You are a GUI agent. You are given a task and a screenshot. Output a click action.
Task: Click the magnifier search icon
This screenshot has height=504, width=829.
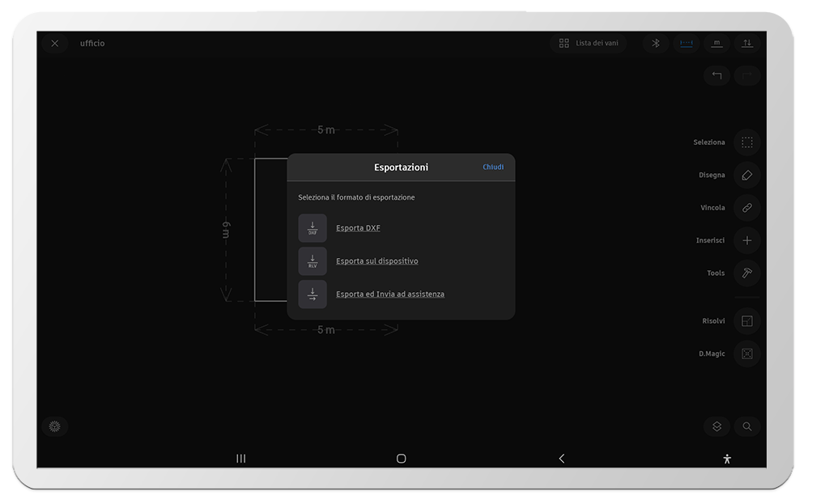pyautogui.click(x=747, y=426)
